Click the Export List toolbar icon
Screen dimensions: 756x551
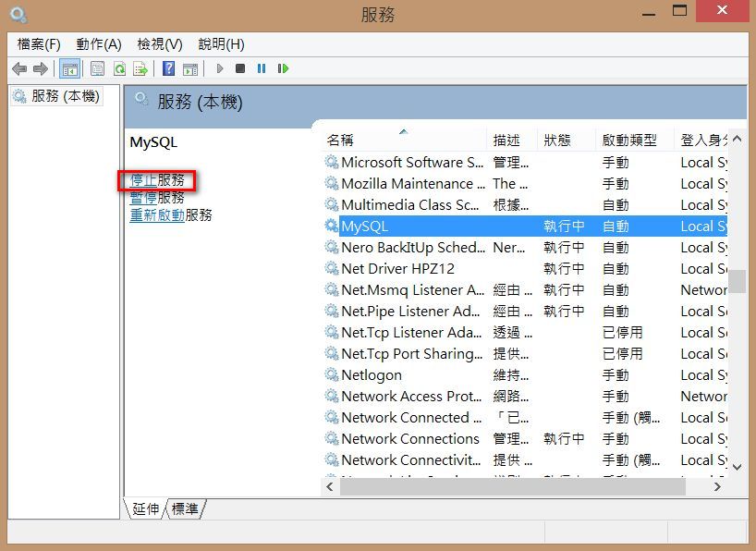140,68
